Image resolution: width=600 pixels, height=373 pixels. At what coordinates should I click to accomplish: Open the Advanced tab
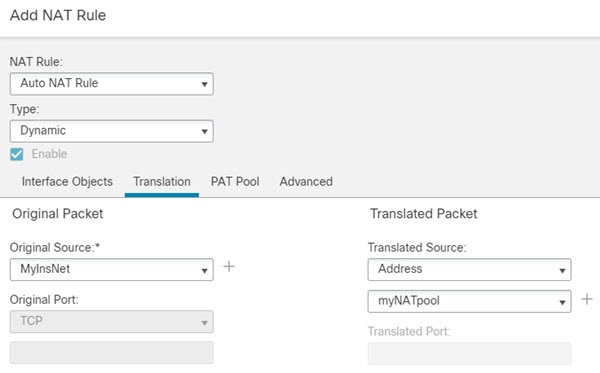coord(306,182)
